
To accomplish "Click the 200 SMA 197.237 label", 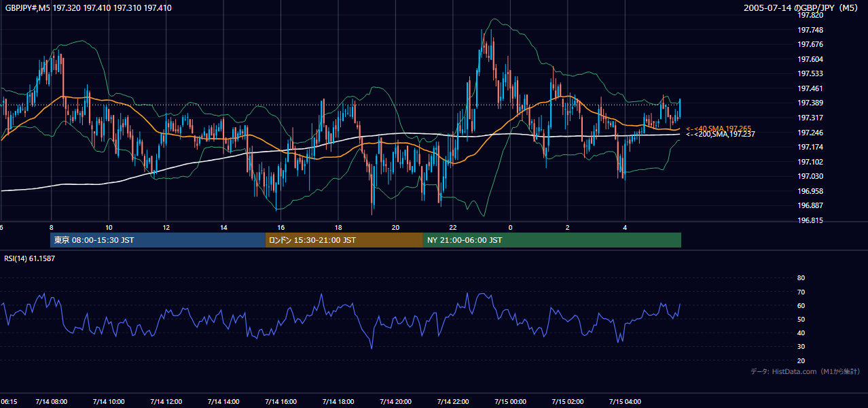I will coord(721,135).
